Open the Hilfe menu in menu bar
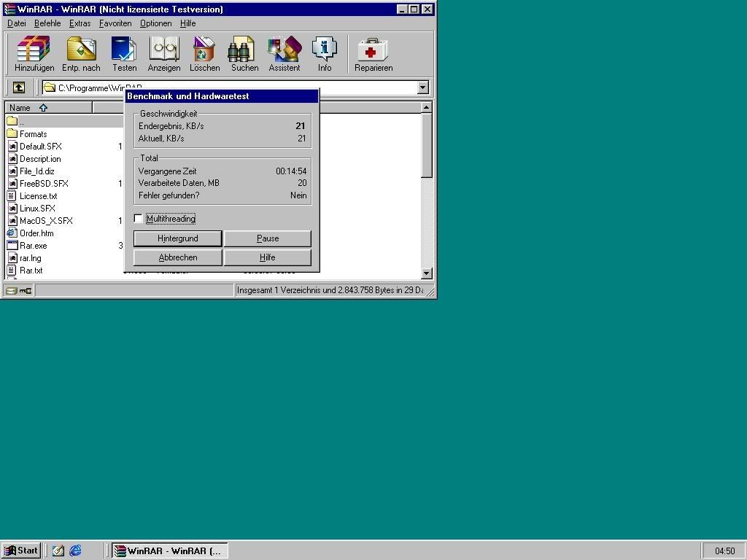747x560 pixels. tap(187, 23)
